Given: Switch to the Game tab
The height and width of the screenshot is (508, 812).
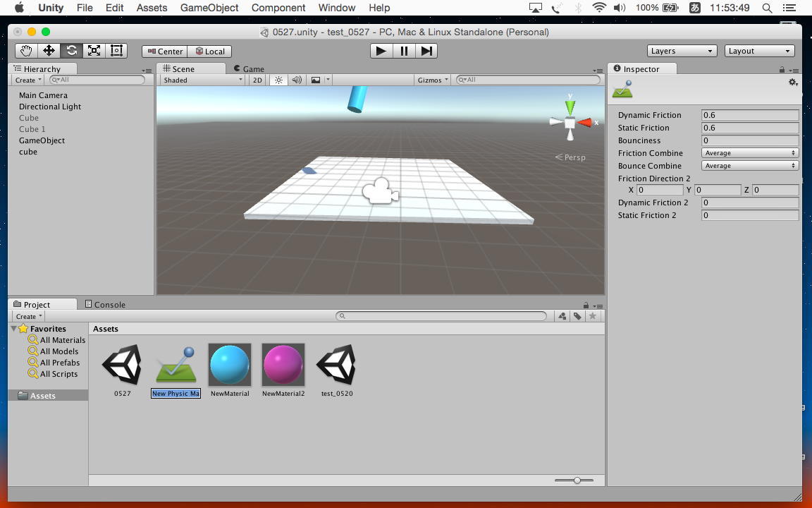Looking at the screenshot, I should 249,69.
